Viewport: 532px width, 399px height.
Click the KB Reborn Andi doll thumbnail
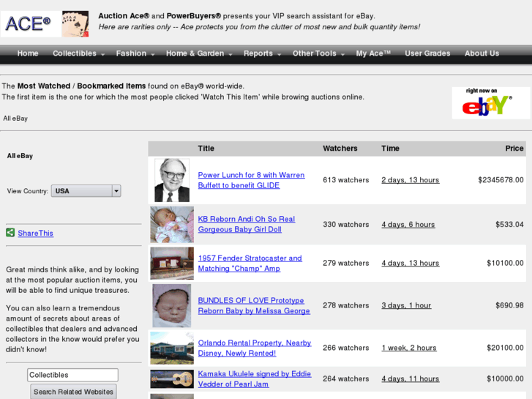point(172,225)
